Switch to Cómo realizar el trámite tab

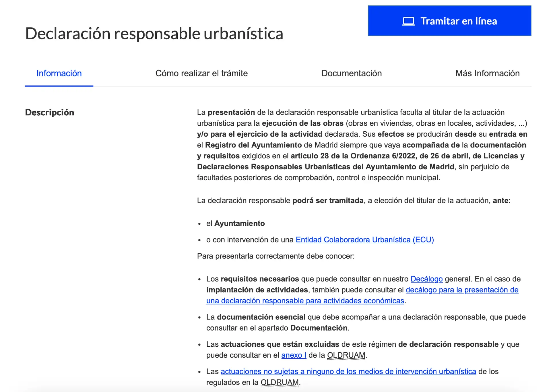[x=201, y=73]
